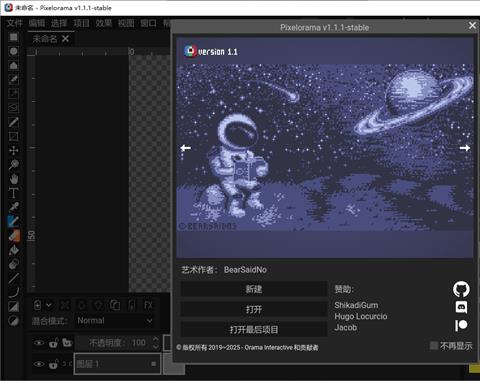
Task: Select the Rectangle shape tool
Action: coord(13,307)
